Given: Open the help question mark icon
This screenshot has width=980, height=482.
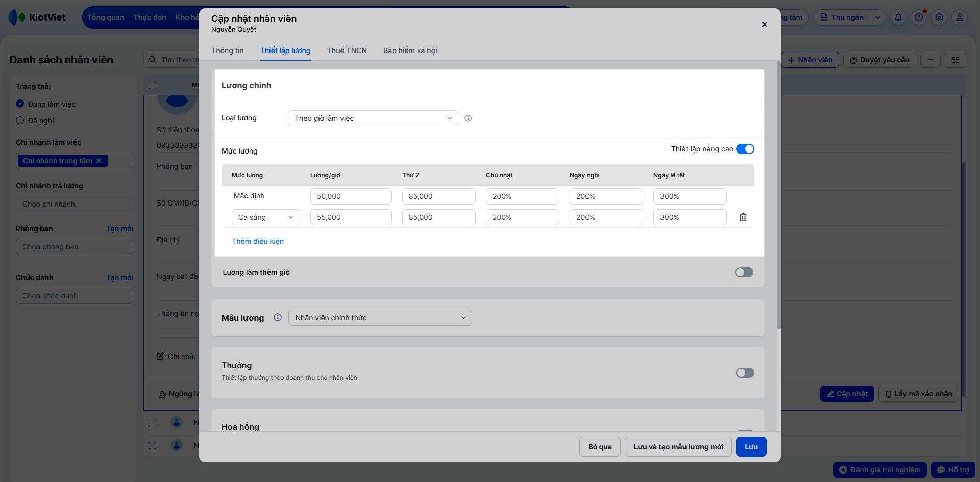Looking at the screenshot, I should click(919, 17).
